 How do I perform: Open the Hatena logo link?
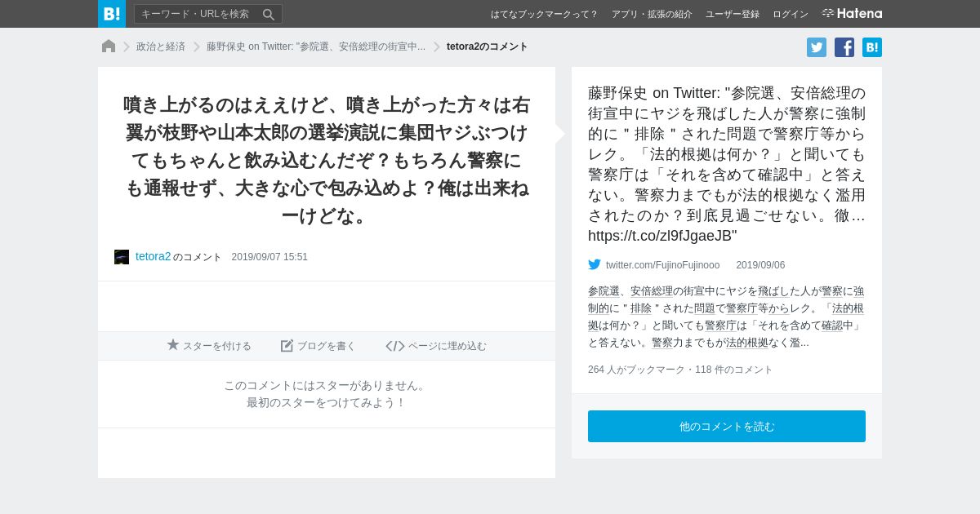click(852, 13)
